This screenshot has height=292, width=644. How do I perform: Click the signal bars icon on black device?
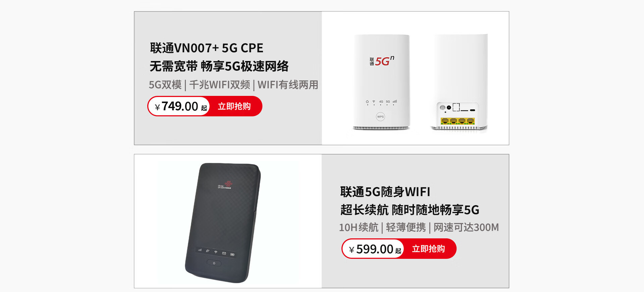[200, 250]
